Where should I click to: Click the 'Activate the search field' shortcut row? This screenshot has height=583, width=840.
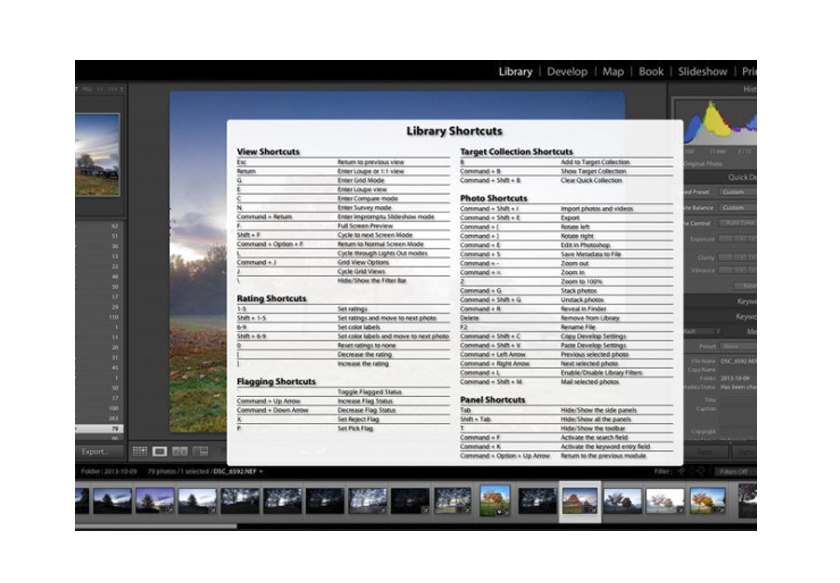pos(567,438)
